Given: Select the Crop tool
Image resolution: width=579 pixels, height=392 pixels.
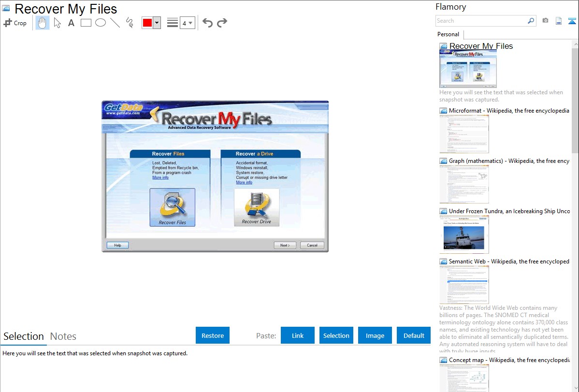Looking at the screenshot, I should click(x=15, y=23).
